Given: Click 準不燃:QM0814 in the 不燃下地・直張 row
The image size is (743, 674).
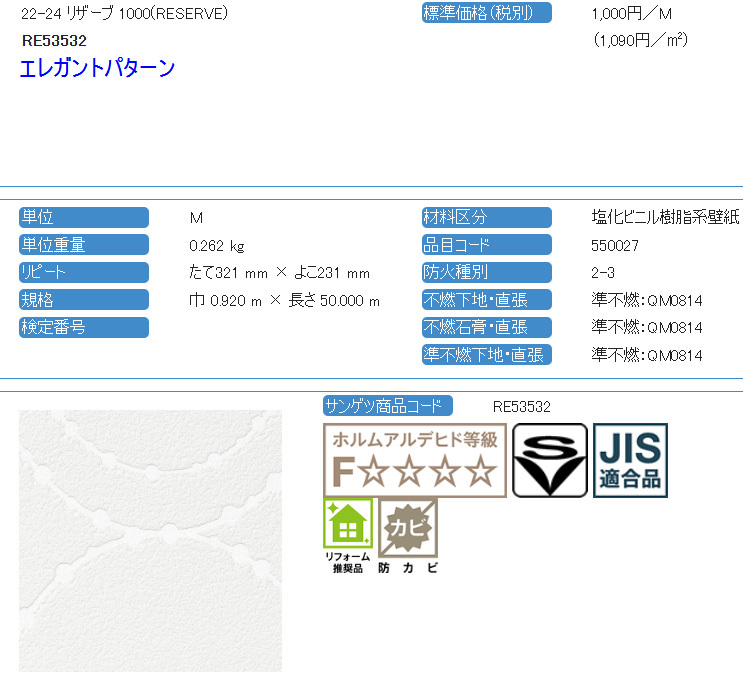Looking at the screenshot, I should [646, 301].
